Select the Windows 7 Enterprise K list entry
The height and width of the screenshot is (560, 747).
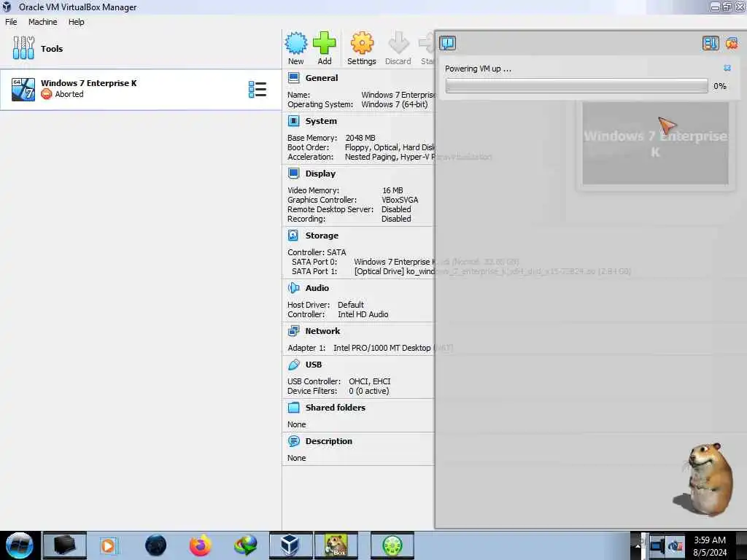[x=141, y=90]
